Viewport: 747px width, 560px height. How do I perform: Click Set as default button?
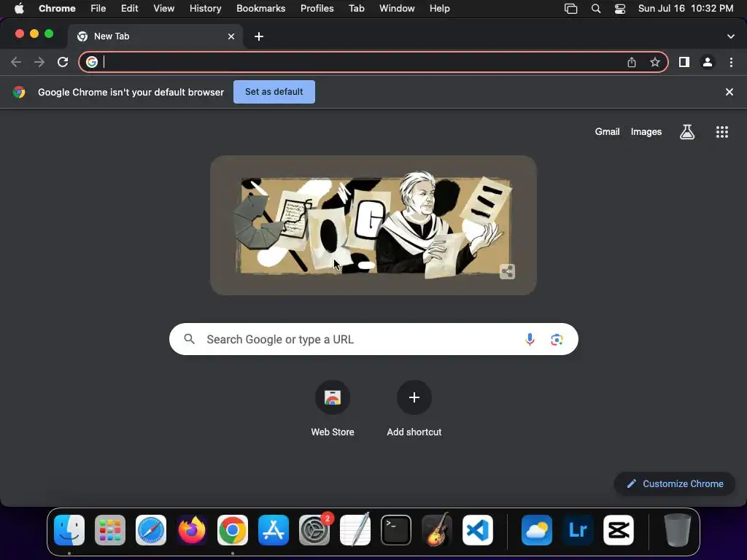(274, 92)
